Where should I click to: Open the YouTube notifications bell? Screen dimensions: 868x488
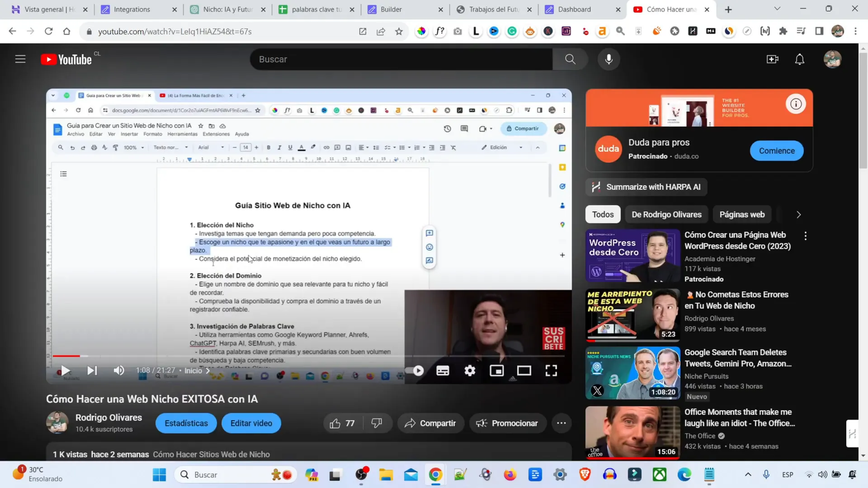[x=800, y=59]
